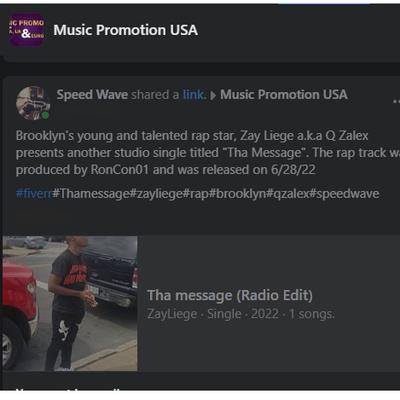Click the #fiverr hashtag
Image resolution: width=400 pixels, height=400 pixels.
(34, 194)
